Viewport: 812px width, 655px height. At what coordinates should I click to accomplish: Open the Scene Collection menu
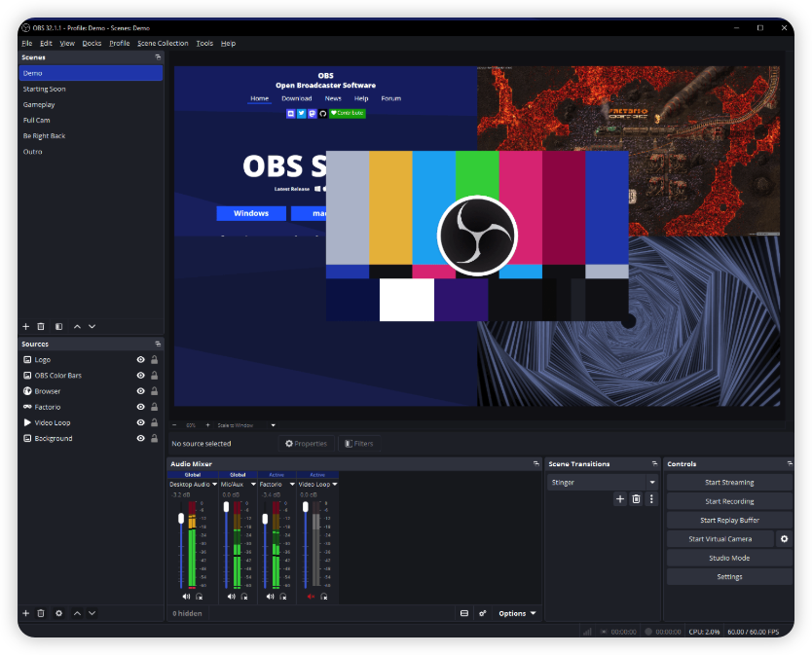coord(163,44)
